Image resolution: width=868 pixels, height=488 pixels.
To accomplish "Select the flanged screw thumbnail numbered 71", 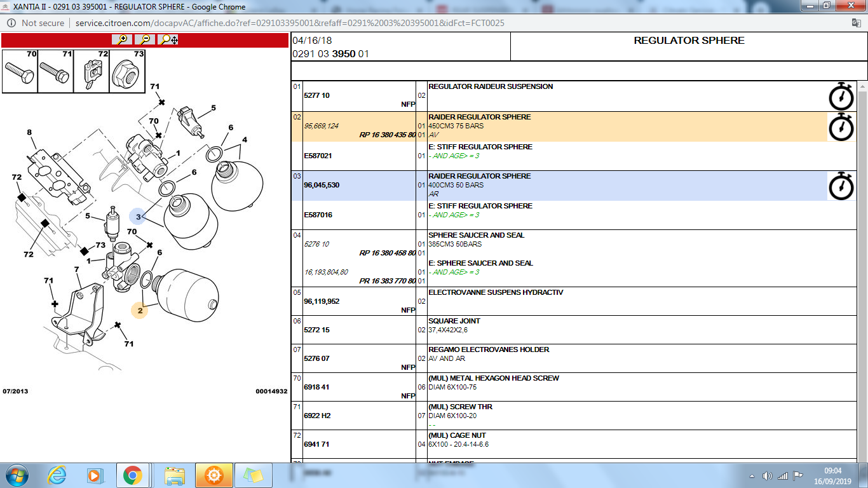I will (55, 71).
